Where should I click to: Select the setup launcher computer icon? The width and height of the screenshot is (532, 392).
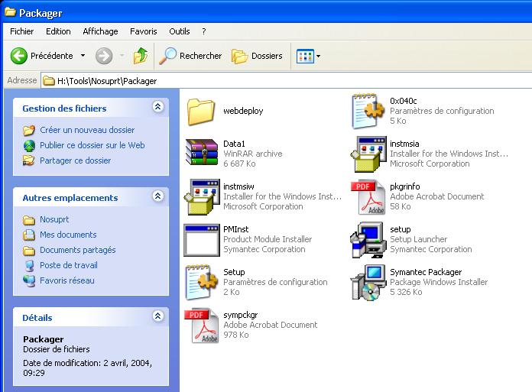click(368, 240)
